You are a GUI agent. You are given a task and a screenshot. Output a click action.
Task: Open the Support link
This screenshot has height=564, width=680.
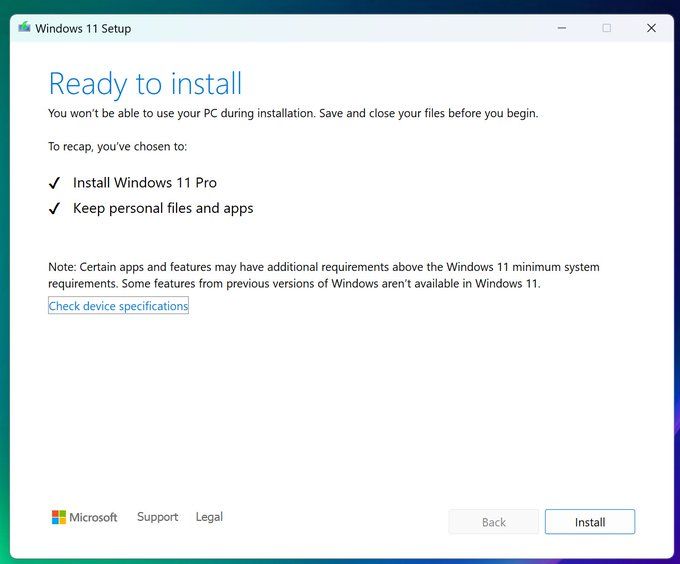coord(157,517)
